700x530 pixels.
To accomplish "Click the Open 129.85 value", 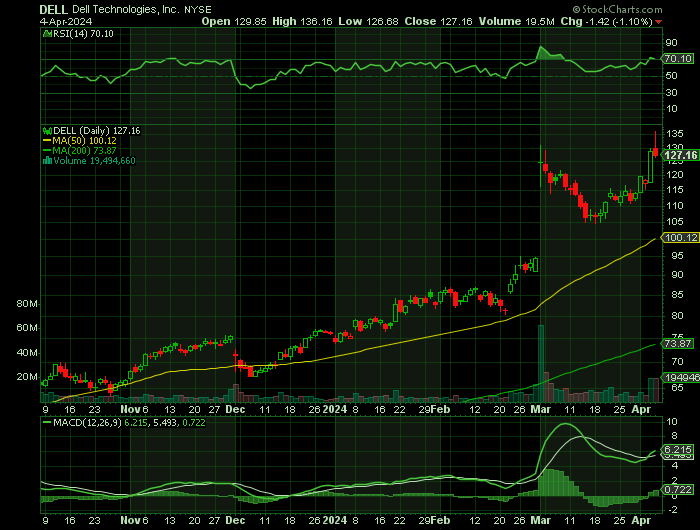I will click(x=234, y=21).
